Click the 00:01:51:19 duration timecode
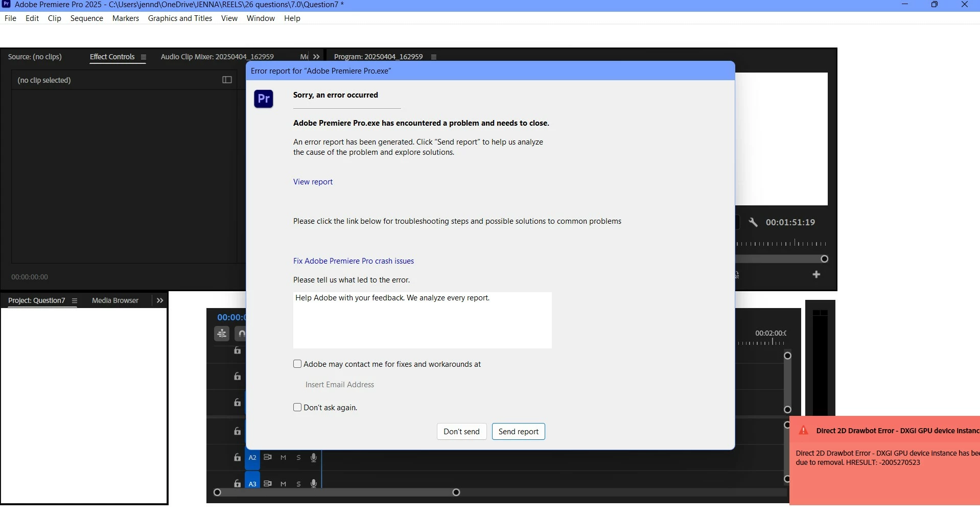Screen dimensions: 980x517 click(790, 223)
